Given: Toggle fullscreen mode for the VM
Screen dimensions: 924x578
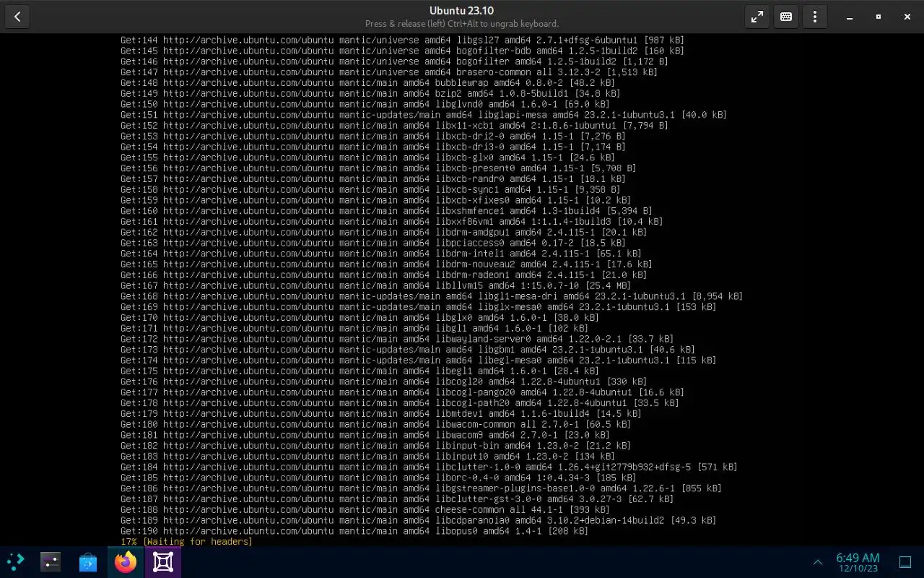Looking at the screenshot, I should [x=757, y=17].
